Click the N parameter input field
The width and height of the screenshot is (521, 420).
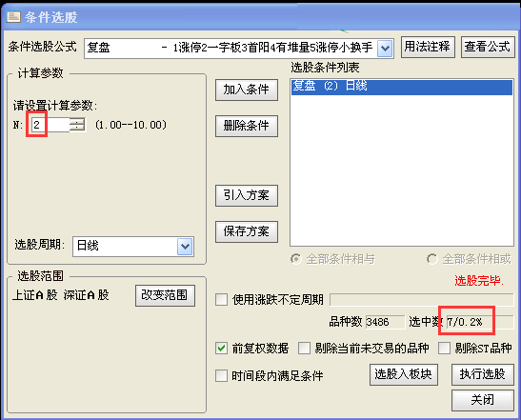(50, 125)
